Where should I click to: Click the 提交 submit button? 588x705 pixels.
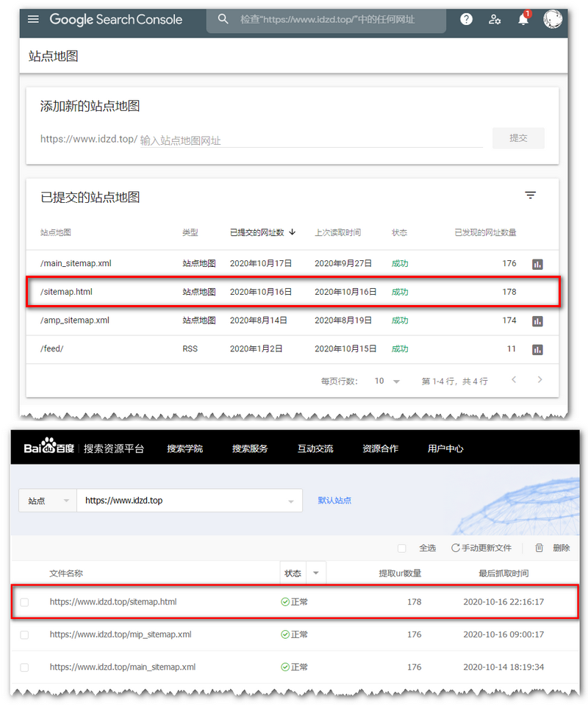518,138
